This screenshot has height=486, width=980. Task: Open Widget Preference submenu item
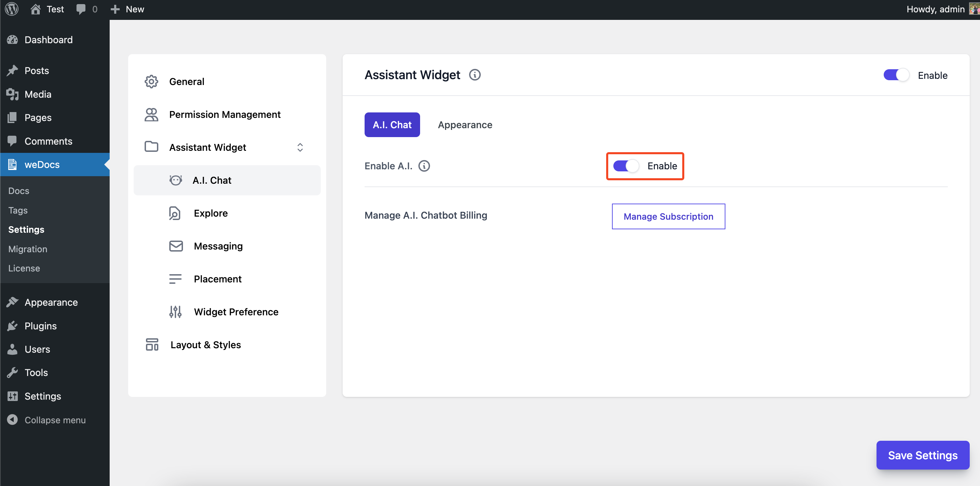[x=227, y=312]
